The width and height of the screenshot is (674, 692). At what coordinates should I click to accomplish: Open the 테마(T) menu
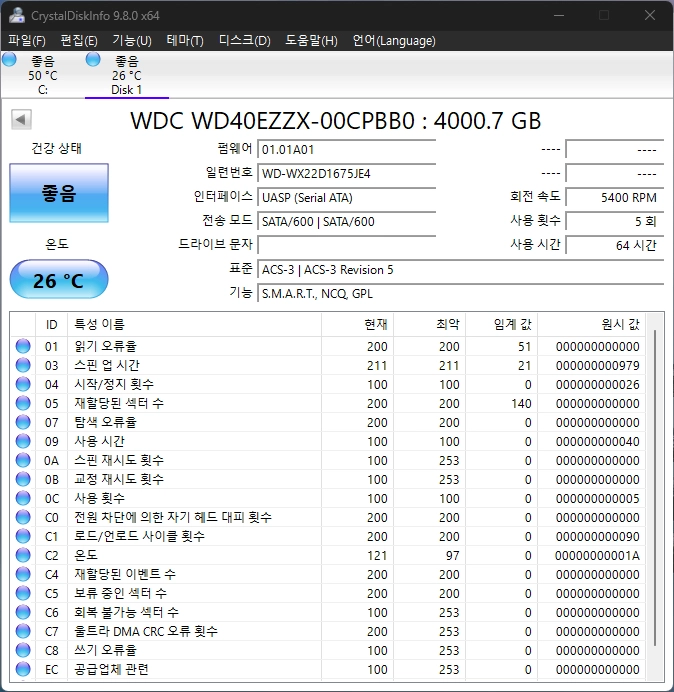click(185, 41)
